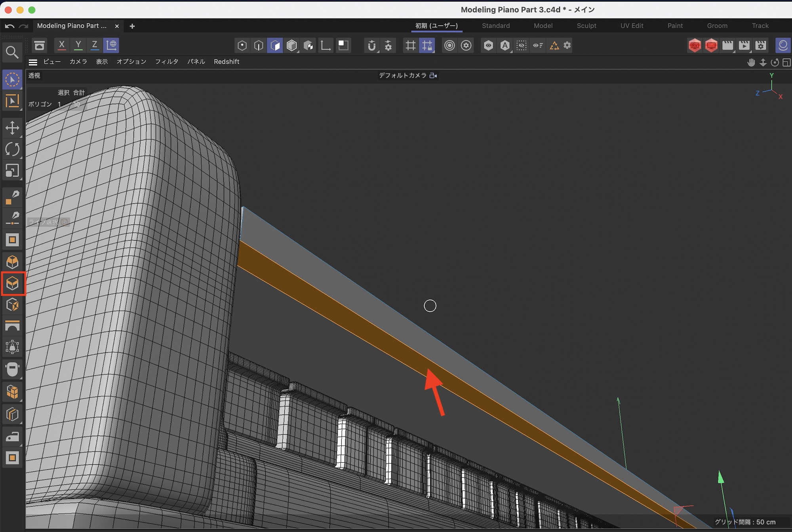Viewport: 792px width, 532px height.
Task: Open the フィルタ viewport menu
Action: (166, 62)
